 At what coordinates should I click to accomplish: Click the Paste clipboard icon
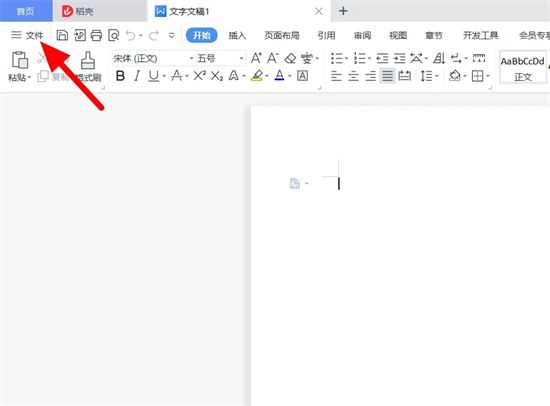[20, 60]
